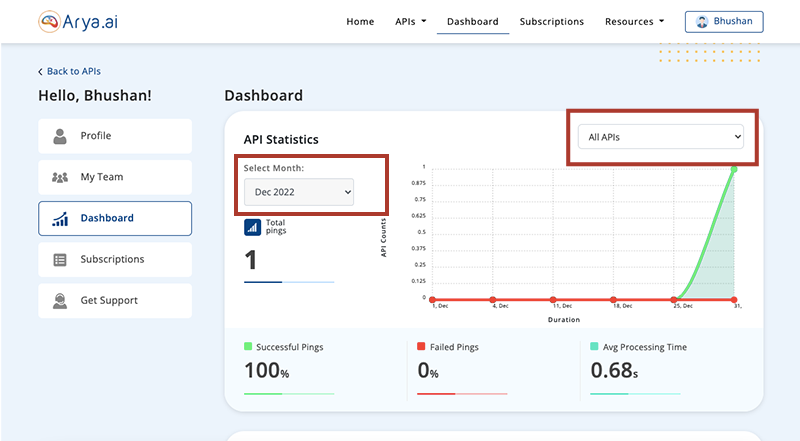Go to Dashboard in top navigation
Image resolution: width=800 pixels, height=441 pixels.
coord(472,21)
